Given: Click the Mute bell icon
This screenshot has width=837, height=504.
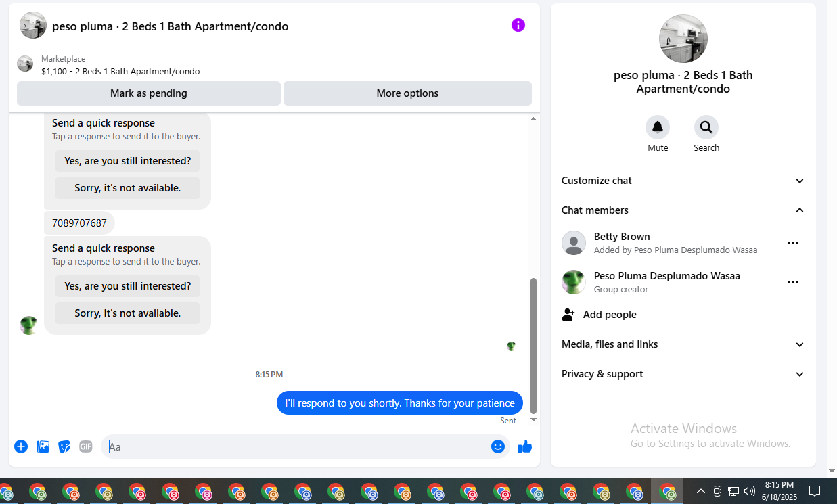Looking at the screenshot, I should (x=658, y=127).
